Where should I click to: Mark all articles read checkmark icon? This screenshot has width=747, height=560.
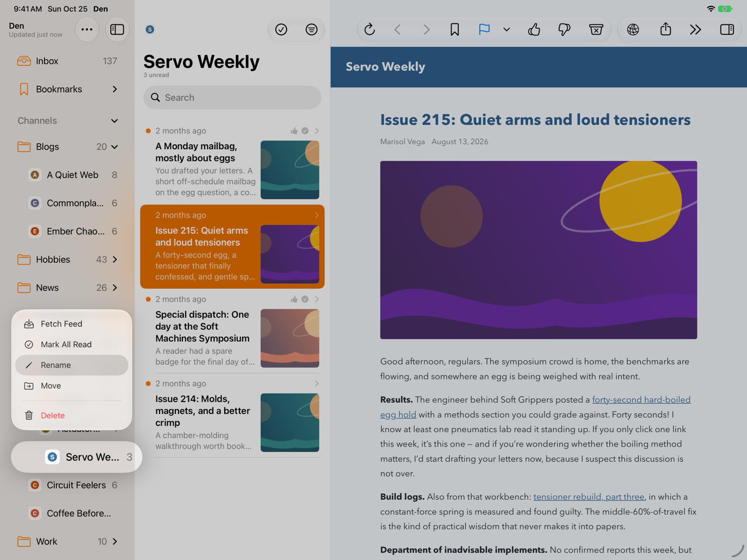(x=281, y=30)
